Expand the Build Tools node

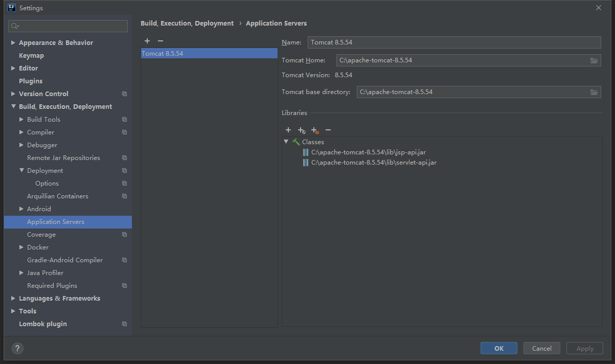click(x=21, y=120)
